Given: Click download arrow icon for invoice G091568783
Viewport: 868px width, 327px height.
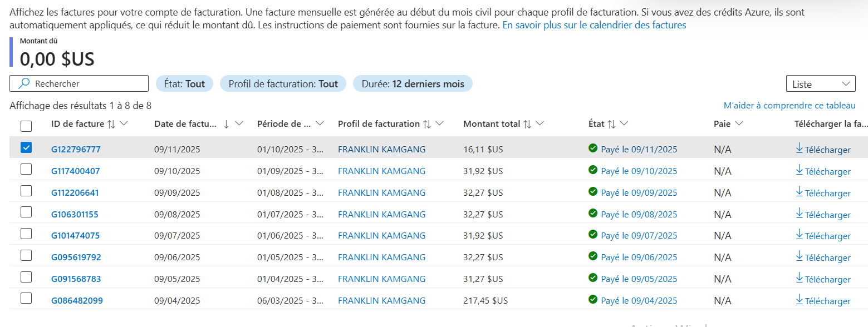Looking at the screenshot, I should tap(800, 278).
